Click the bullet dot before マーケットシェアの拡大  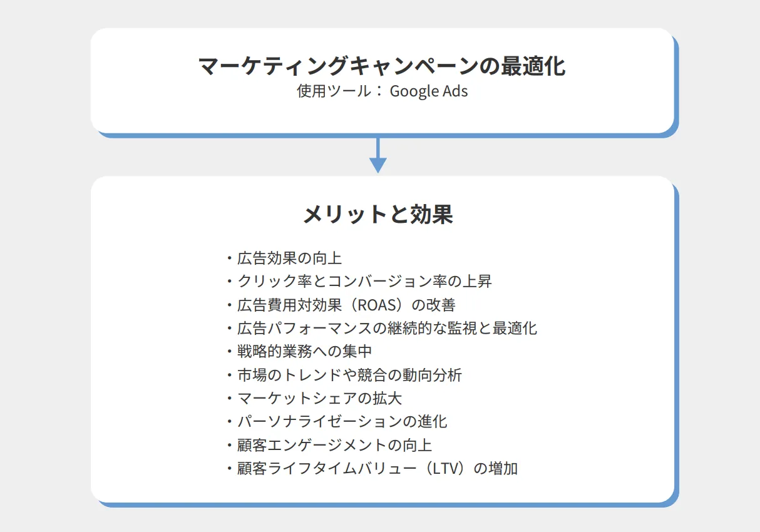pyautogui.click(x=229, y=398)
